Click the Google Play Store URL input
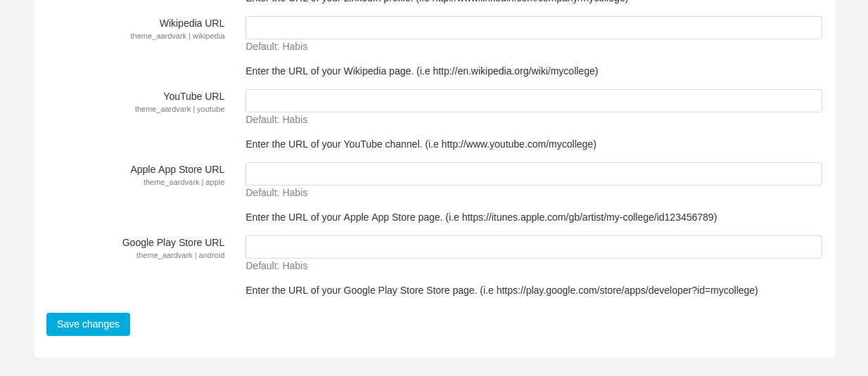Screen dimensions: 868x376 point(533,247)
